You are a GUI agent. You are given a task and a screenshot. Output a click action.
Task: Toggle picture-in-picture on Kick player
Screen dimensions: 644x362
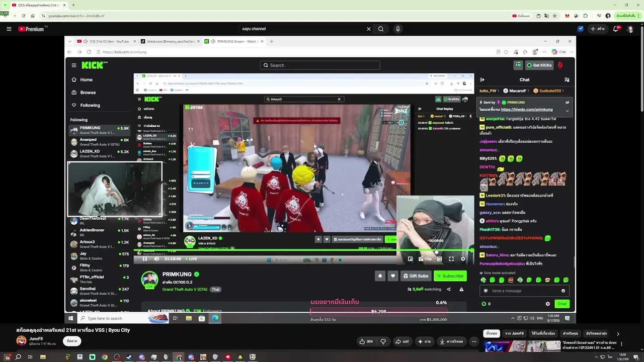410,259
